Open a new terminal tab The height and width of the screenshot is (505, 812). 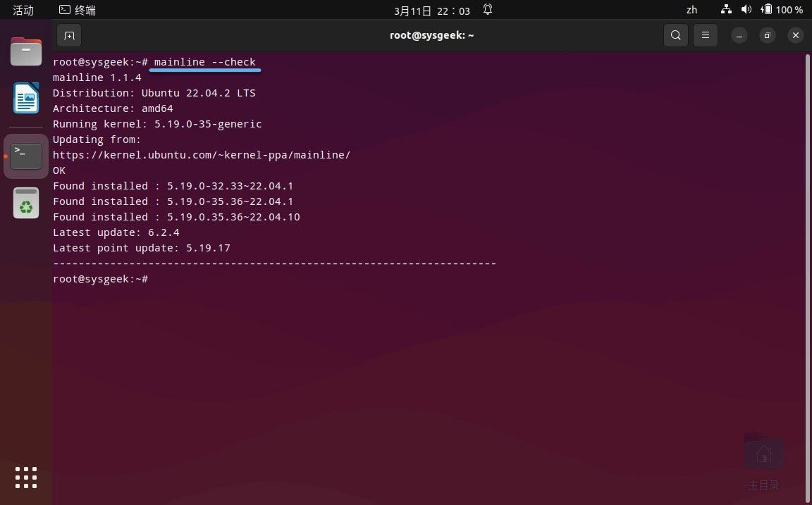68,35
